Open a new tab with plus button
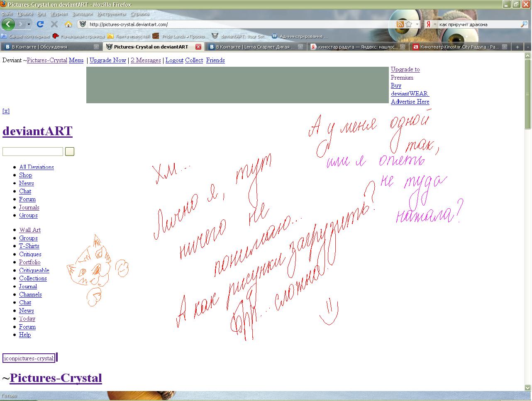The height and width of the screenshot is (401, 532). point(517,47)
